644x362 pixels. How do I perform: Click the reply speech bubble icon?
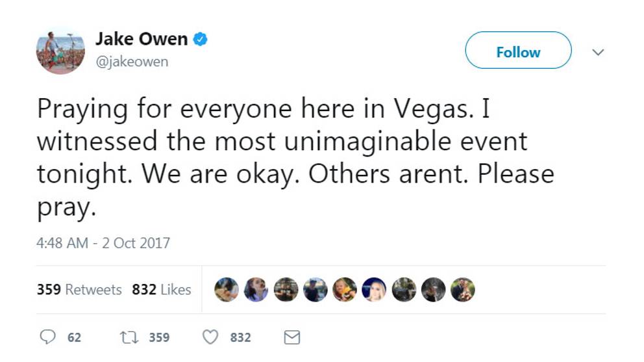[x=48, y=337]
